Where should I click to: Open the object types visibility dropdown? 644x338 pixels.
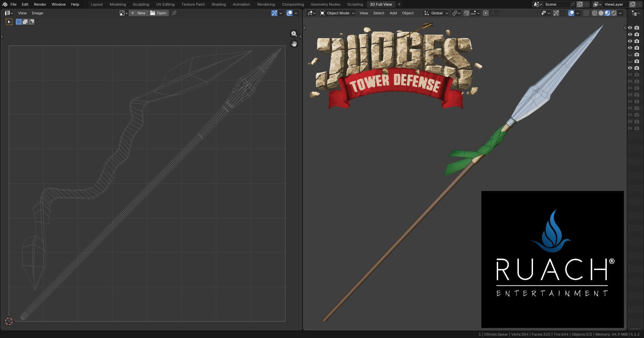click(546, 13)
